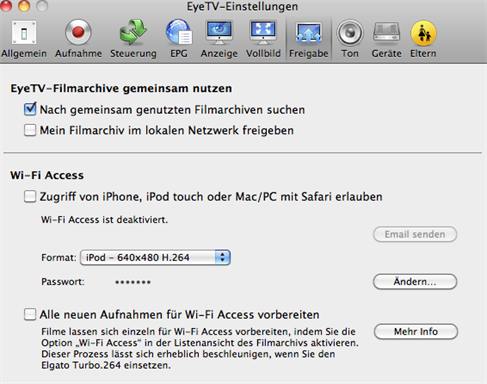Uncheck Nach gemeinsam genutzten Filmarchiven suchen

(30, 109)
